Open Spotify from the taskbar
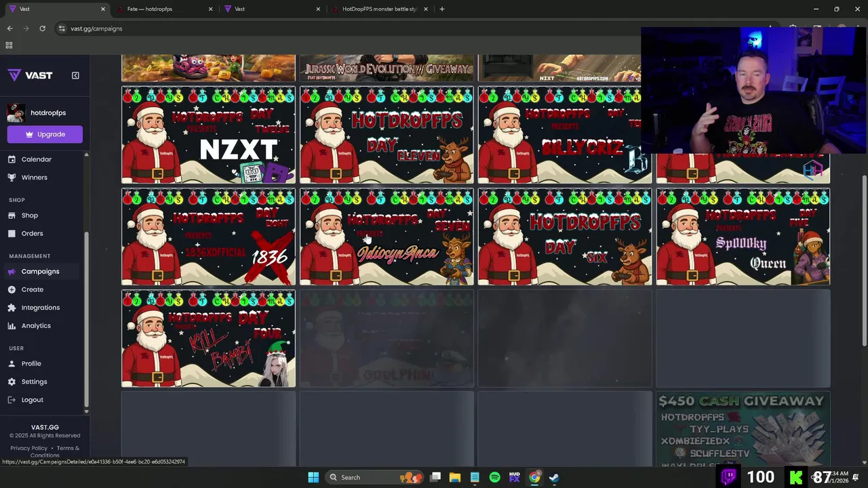 tap(494, 477)
